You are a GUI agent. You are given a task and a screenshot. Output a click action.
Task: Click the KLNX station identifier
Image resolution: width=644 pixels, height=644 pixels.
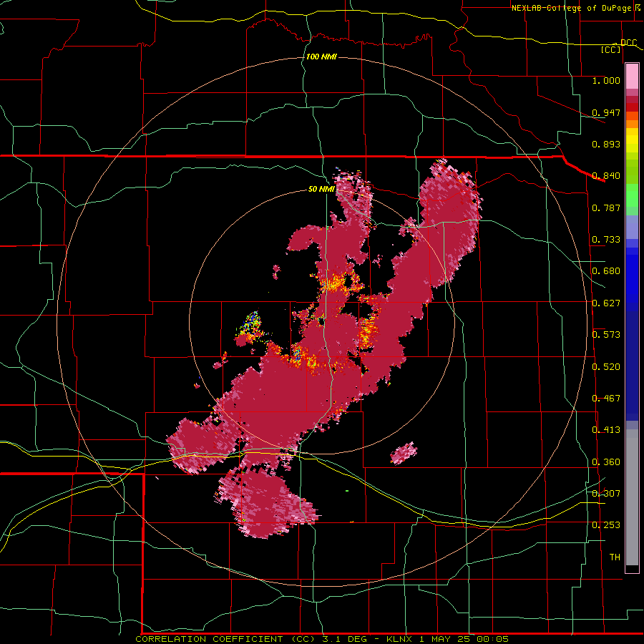399,639
